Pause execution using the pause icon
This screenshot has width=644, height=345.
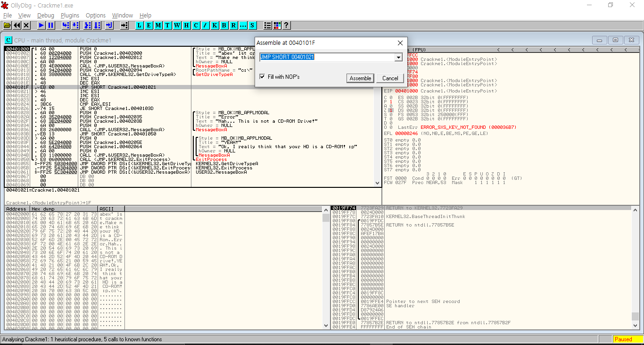pyautogui.click(x=51, y=25)
